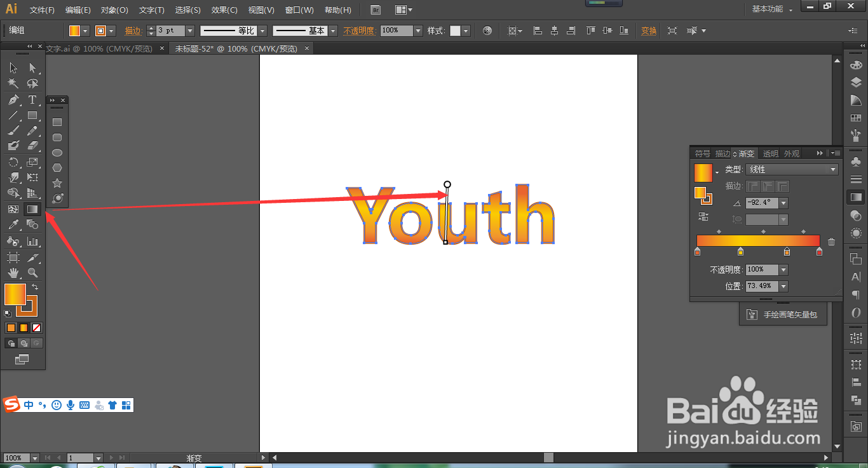Pick the Rounded Rectangle shape in floating panel
Viewport: 868px width, 468px height.
[57, 137]
